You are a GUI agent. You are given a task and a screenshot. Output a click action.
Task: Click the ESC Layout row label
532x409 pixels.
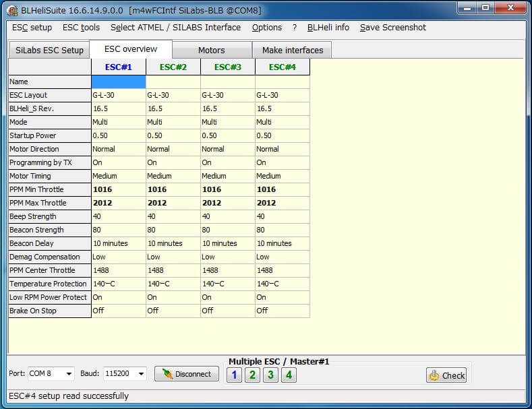pyautogui.click(x=50, y=95)
